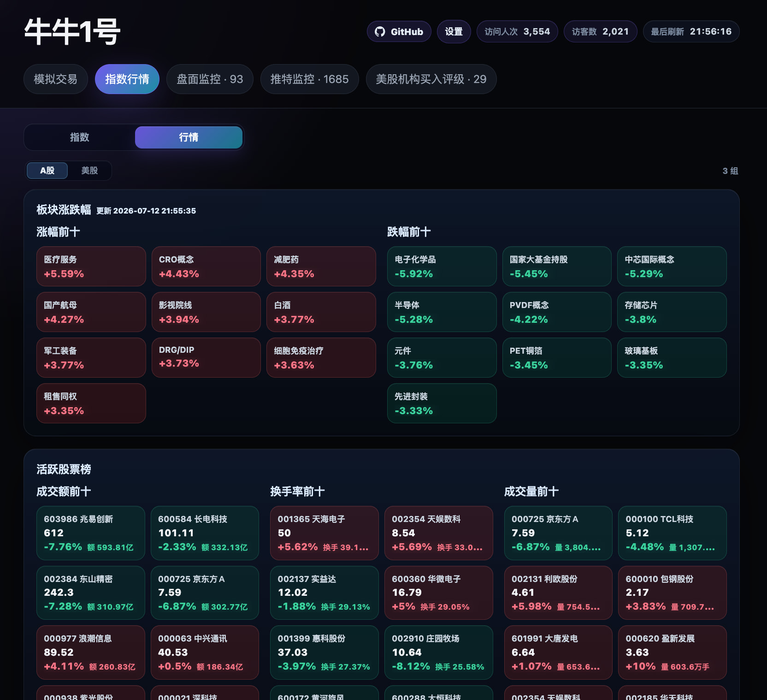
Task: Toggle market to A股
Action: pos(47,171)
